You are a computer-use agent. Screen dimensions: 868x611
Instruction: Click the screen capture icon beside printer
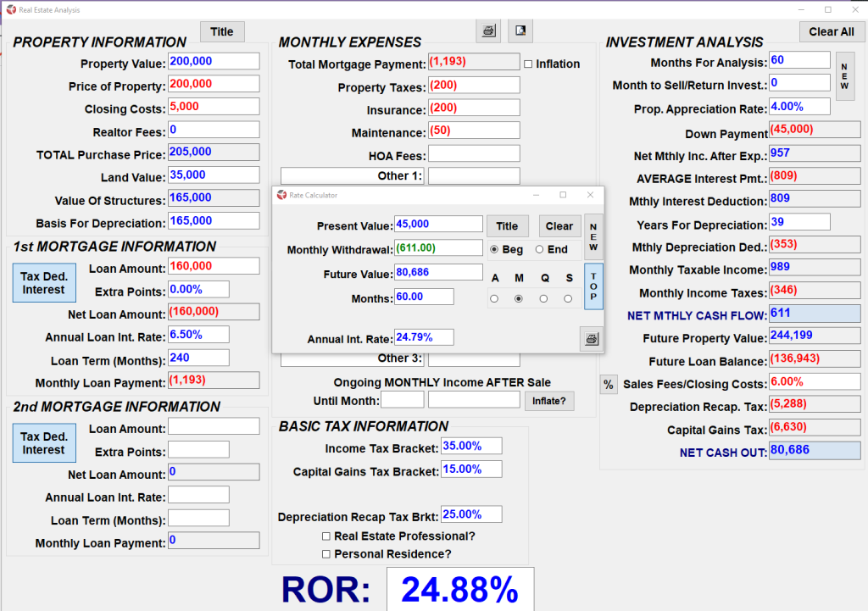520,31
